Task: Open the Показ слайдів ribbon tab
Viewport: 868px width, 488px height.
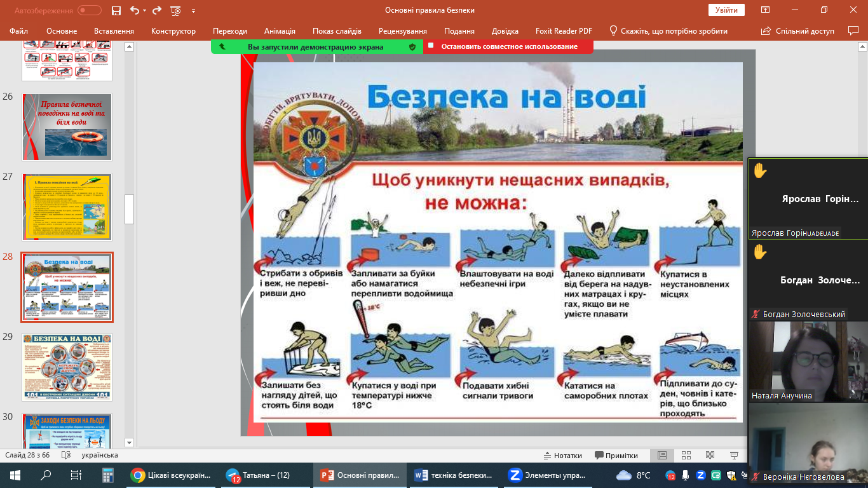Action: [x=337, y=31]
